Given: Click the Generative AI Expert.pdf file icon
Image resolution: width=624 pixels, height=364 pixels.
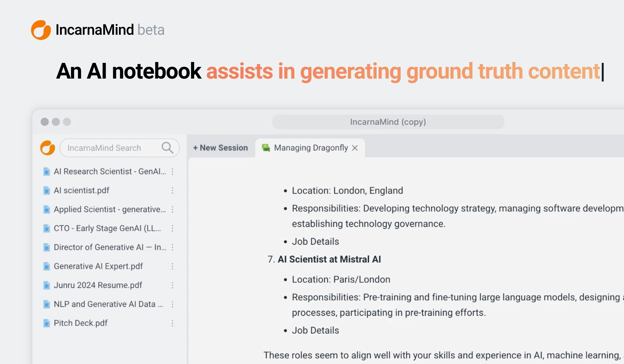Looking at the screenshot, I should [x=47, y=266].
